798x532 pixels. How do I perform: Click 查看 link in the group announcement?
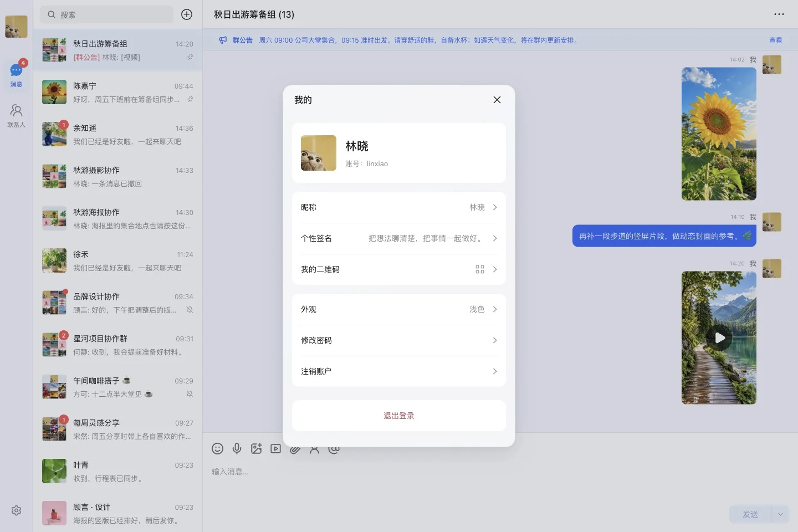775,40
